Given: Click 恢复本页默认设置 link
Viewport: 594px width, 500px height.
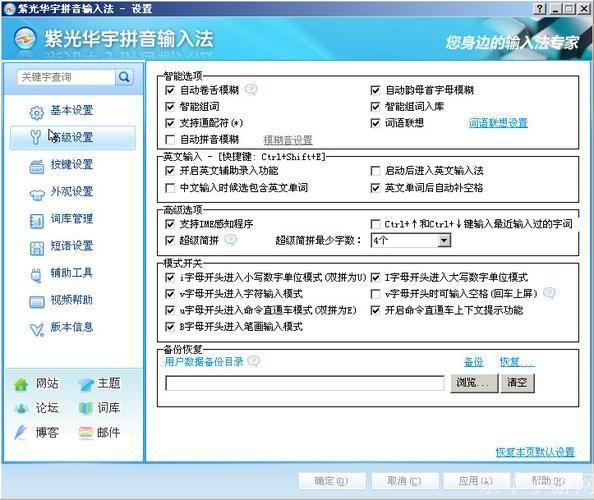Looking at the screenshot, I should tap(535, 452).
